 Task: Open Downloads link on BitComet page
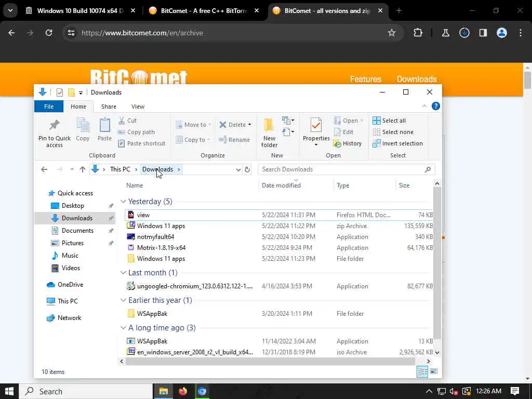(416, 79)
